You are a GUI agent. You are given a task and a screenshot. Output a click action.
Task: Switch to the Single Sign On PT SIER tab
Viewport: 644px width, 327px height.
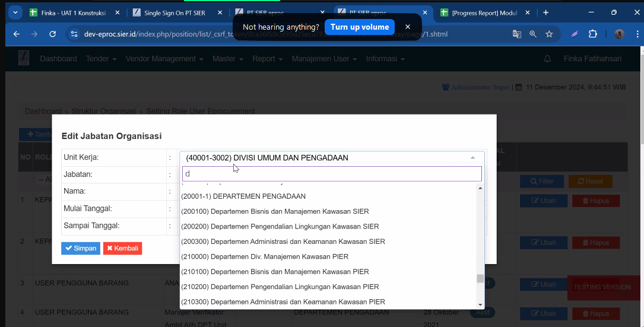pos(174,12)
